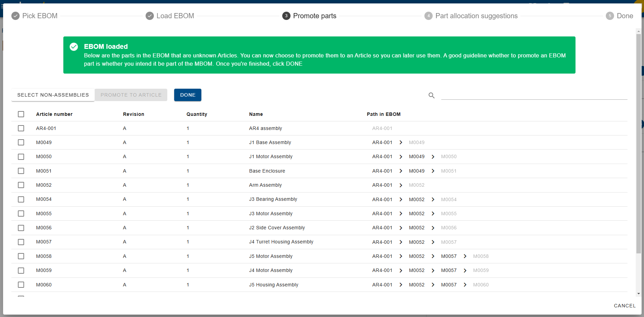Check the M0054 row checkbox
This screenshot has height=317, width=644.
[21, 199]
